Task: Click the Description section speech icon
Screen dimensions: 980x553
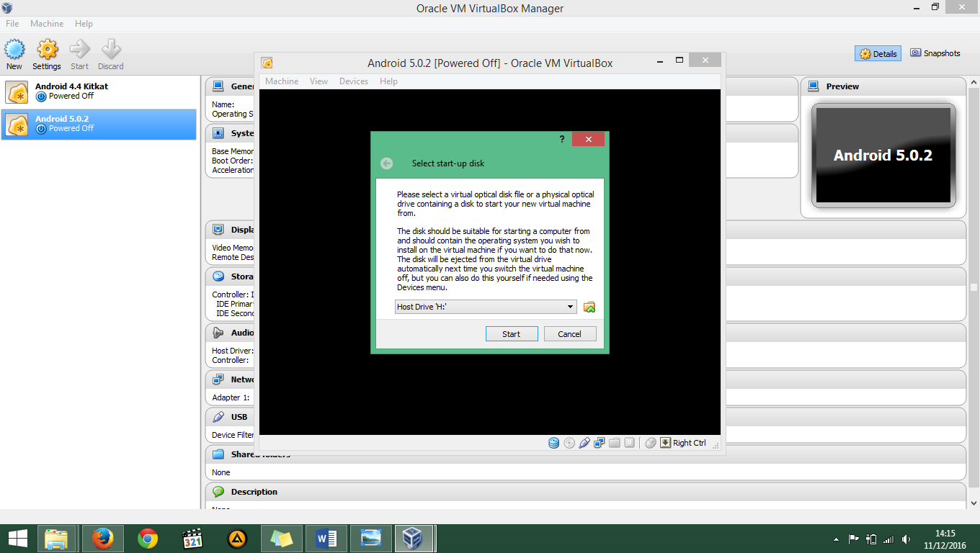Action: click(218, 492)
